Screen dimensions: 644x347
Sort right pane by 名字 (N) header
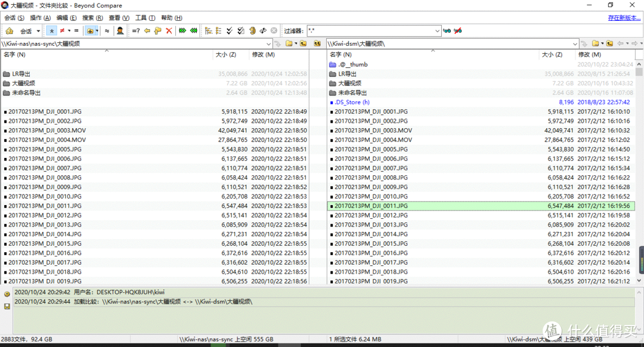point(340,55)
